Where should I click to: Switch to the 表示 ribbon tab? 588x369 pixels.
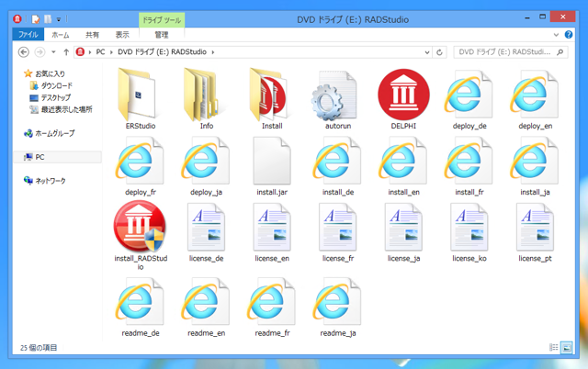tap(122, 35)
